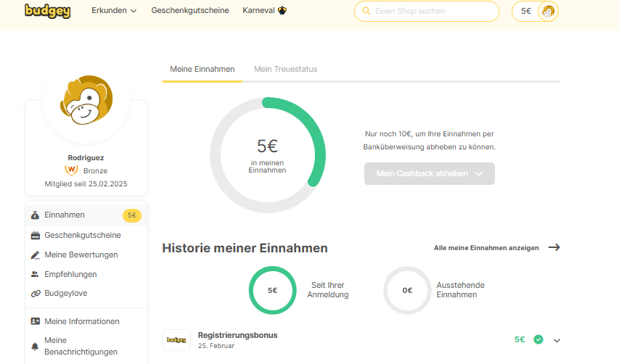
Task: Click the green checkmark on Registrierungsbonus
Action: (538, 339)
